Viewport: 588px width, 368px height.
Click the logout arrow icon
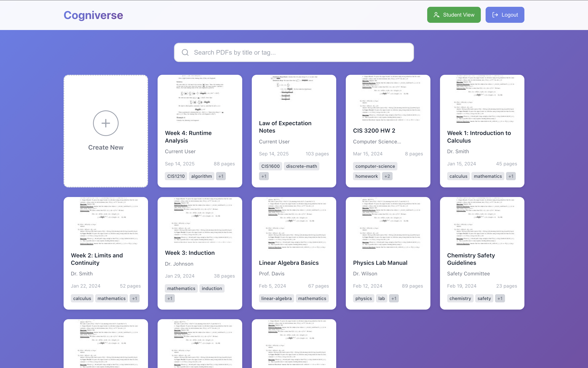pos(495,15)
